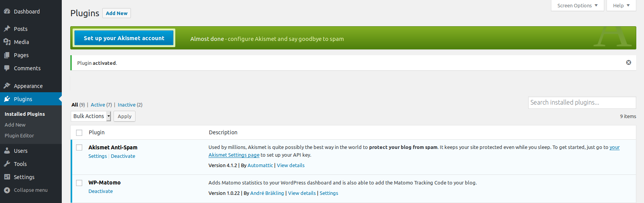Dismiss the Plugin activated notice
644x203 pixels.
pyautogui.click(x=629, y=63)
